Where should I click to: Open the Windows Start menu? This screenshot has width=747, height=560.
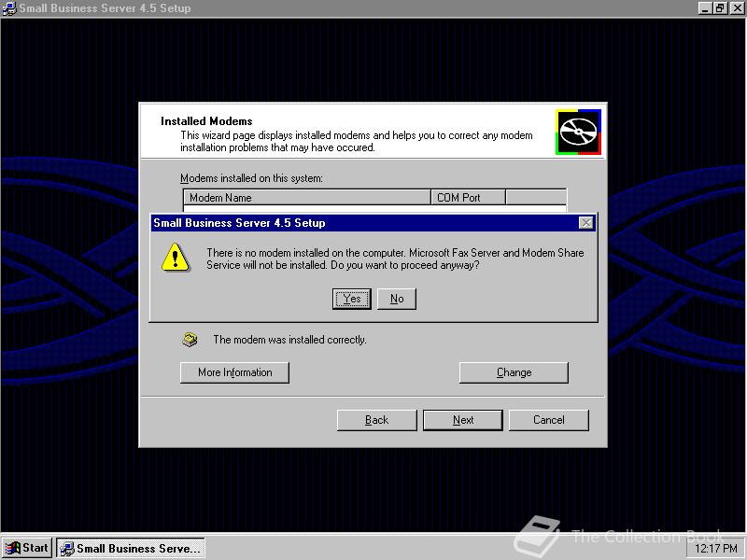27,548
